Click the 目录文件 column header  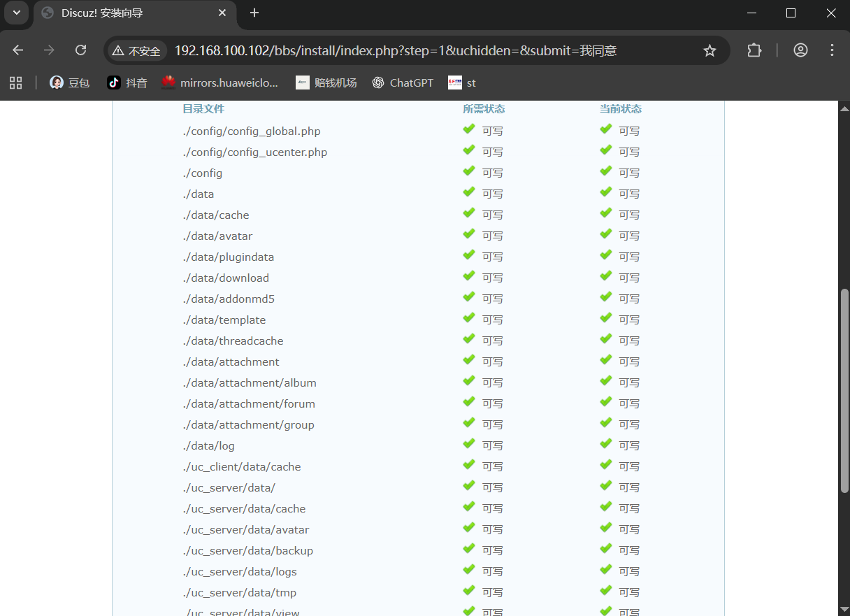203,109
